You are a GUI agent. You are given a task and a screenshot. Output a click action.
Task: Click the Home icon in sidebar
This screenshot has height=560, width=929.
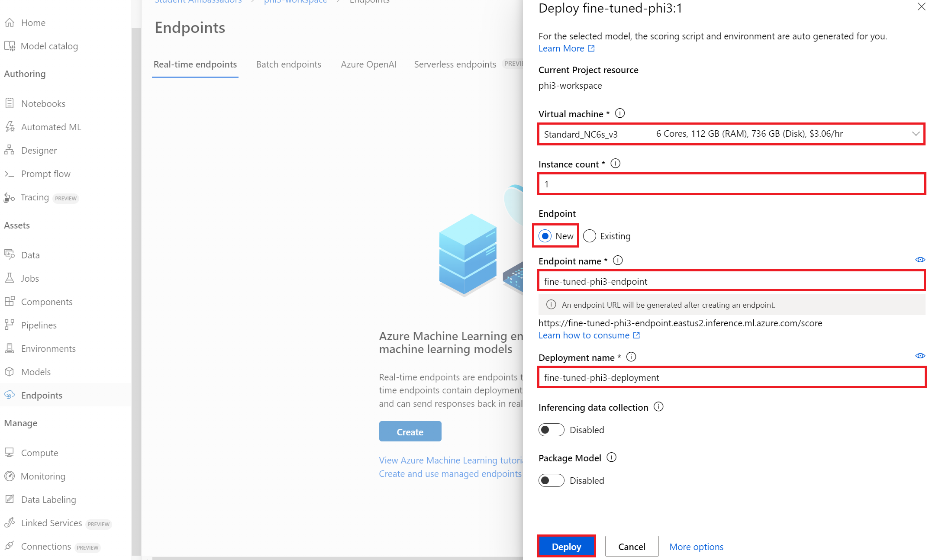10,23
